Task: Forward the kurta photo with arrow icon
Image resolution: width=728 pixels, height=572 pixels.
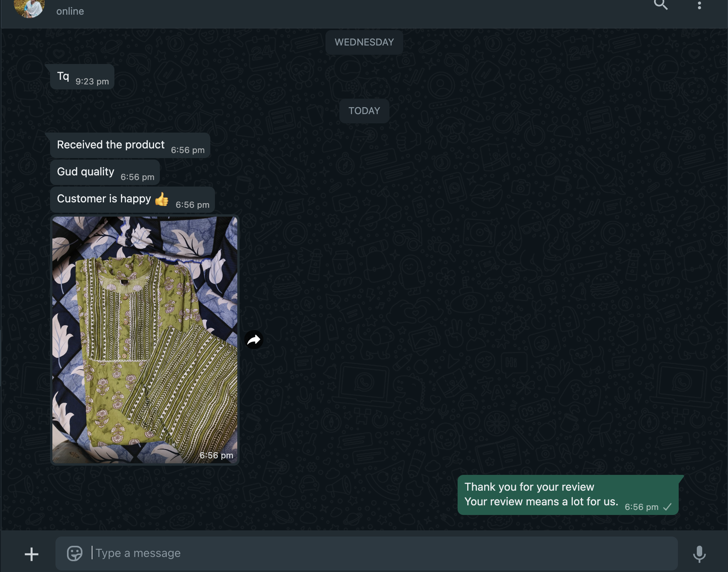Action: tap(254, 340)
